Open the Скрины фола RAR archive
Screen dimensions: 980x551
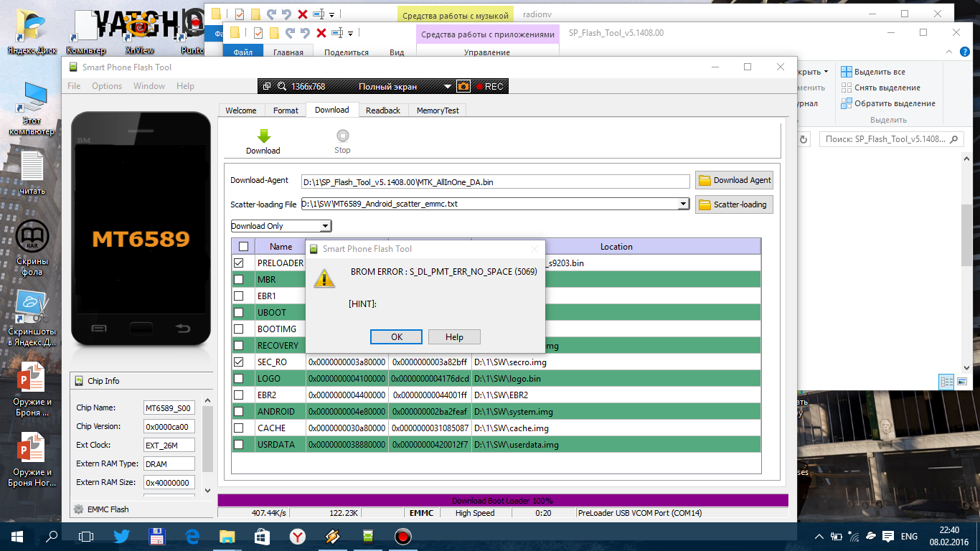click(32, 248)
